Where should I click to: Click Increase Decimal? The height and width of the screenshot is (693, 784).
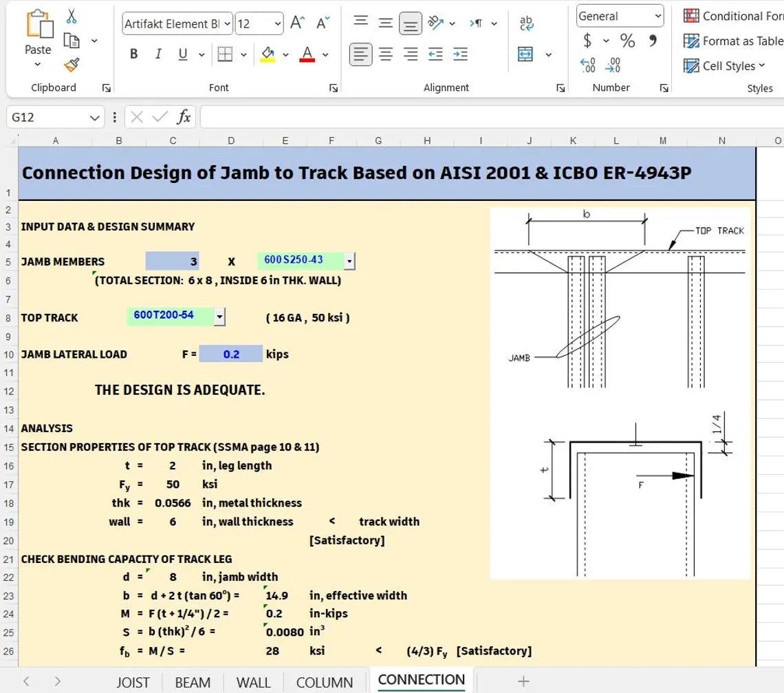click(x=587, y=65)
